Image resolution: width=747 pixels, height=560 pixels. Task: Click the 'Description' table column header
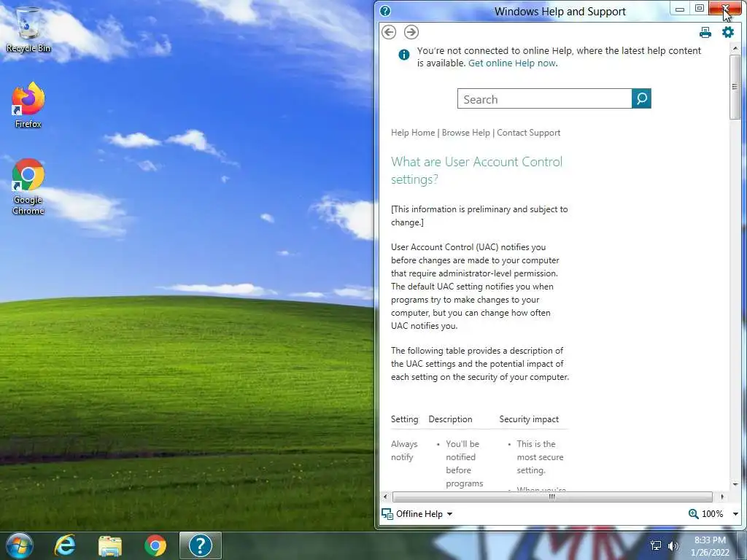[x=450, y=419]
